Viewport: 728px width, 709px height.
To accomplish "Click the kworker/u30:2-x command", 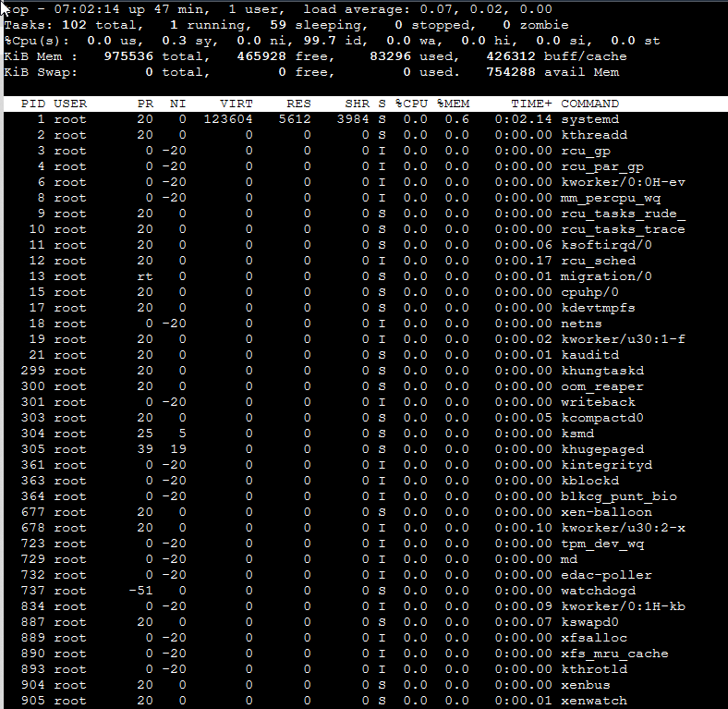I will pos(623,528).
